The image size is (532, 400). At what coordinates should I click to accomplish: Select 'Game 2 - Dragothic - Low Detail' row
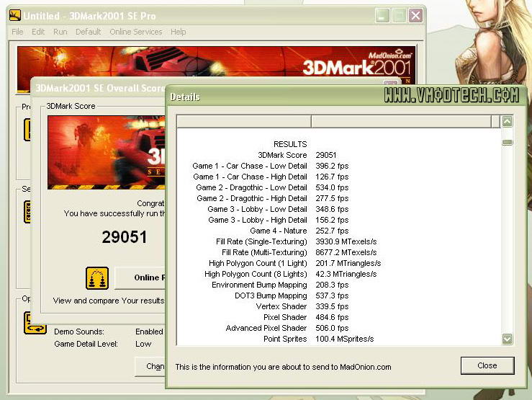click(338, 188)
